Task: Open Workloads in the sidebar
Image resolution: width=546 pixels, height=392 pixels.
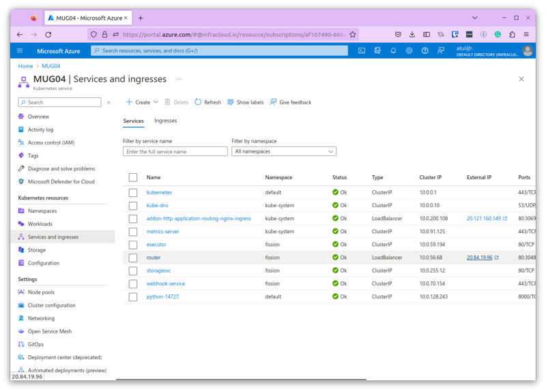Action: click(x=40, y=224)
